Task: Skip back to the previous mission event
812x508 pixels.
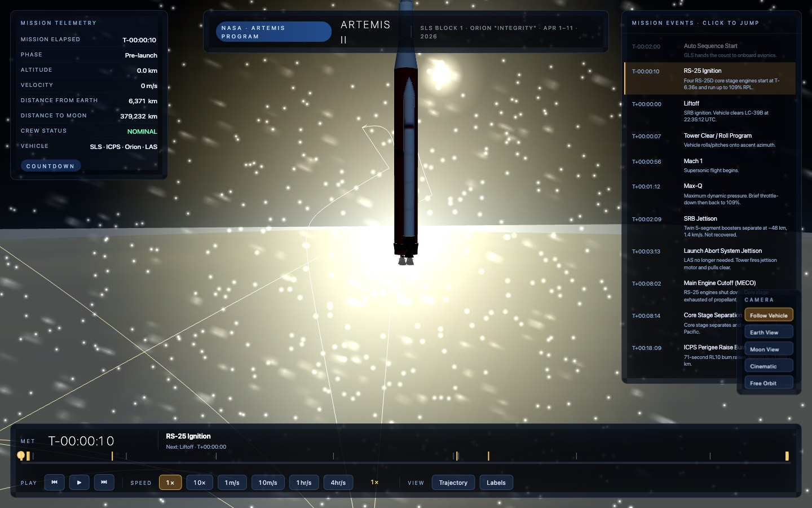Action: (54, 482)
